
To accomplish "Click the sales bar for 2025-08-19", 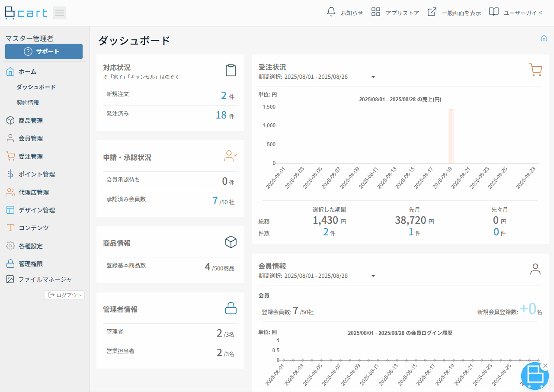I will pos(451,137).
